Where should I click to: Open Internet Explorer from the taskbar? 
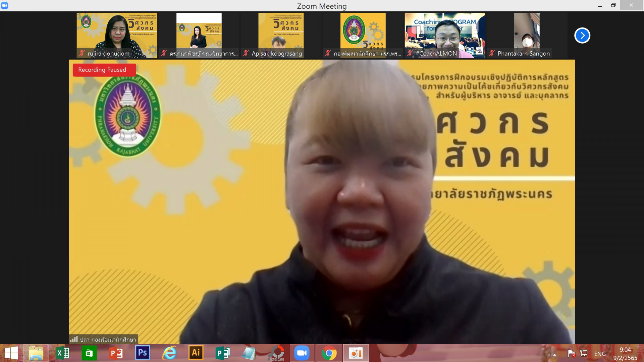(x=169, y=353)
